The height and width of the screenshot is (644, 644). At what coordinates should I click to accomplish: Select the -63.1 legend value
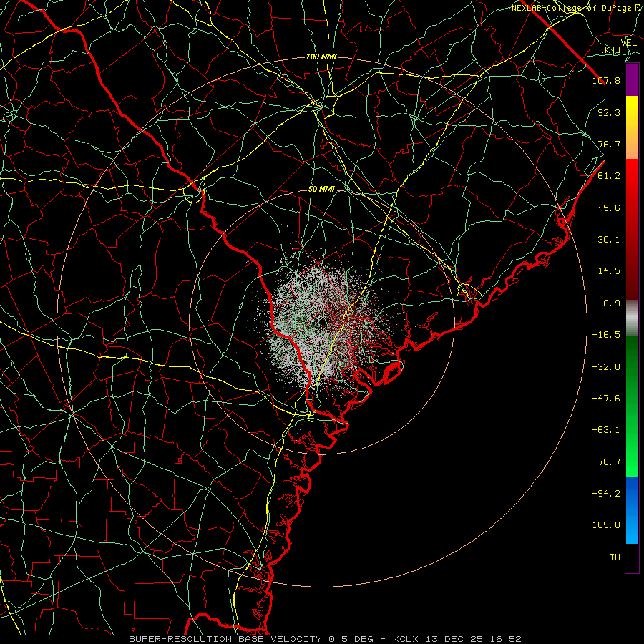(x=606, y=430)
